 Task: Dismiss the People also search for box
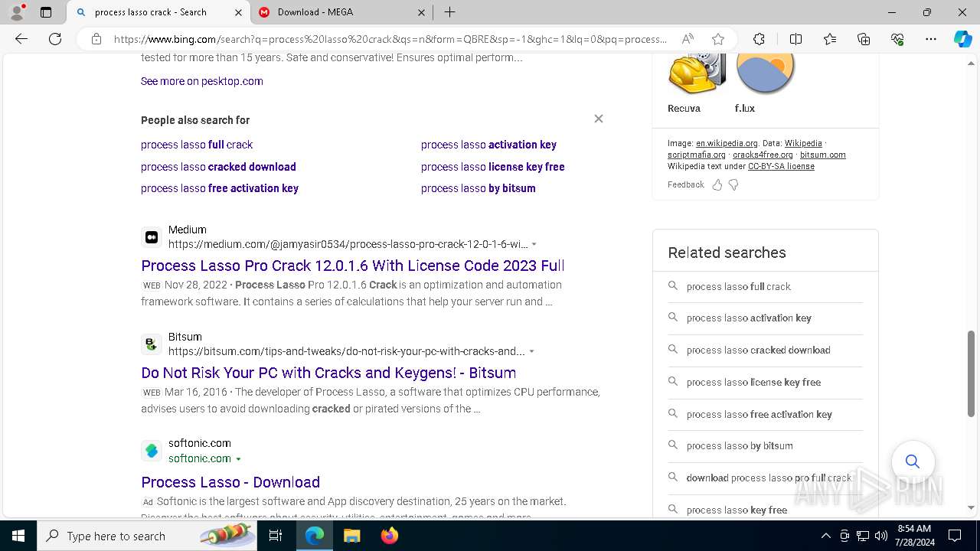click(x=599, y=119)
